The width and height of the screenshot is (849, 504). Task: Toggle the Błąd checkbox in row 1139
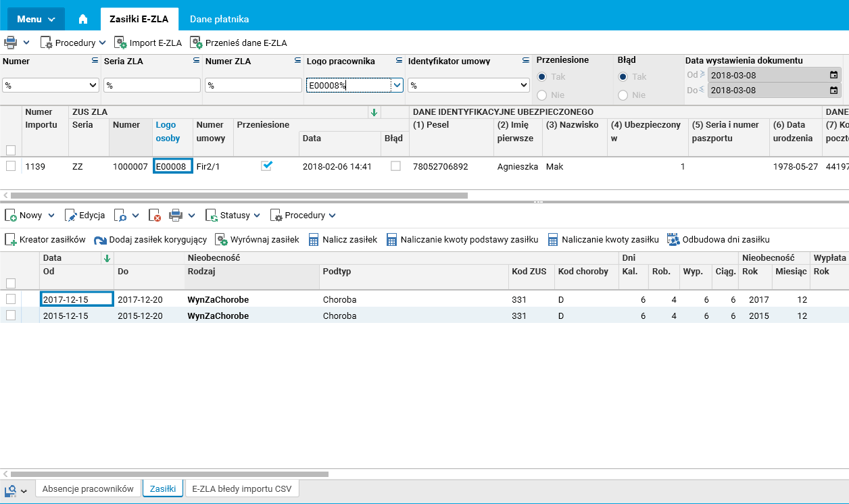(x=395, y=166)
